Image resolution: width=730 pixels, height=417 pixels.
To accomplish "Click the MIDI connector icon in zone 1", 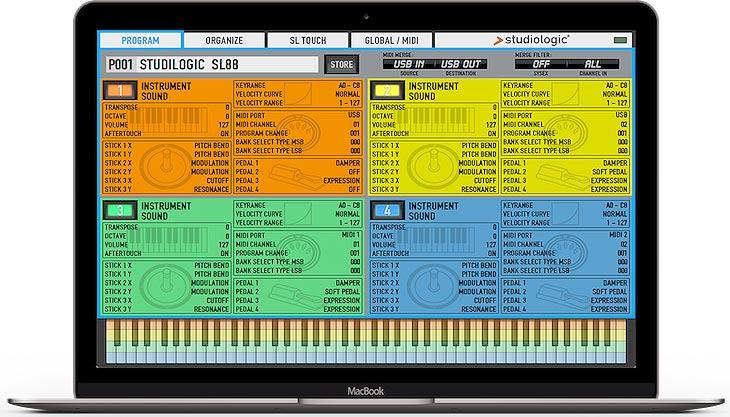I will (298, 133).
